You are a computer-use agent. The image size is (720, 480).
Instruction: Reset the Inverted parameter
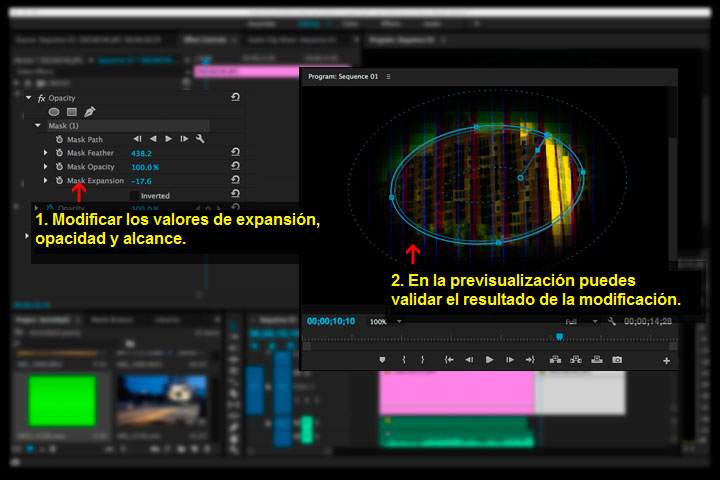(236, 193)
